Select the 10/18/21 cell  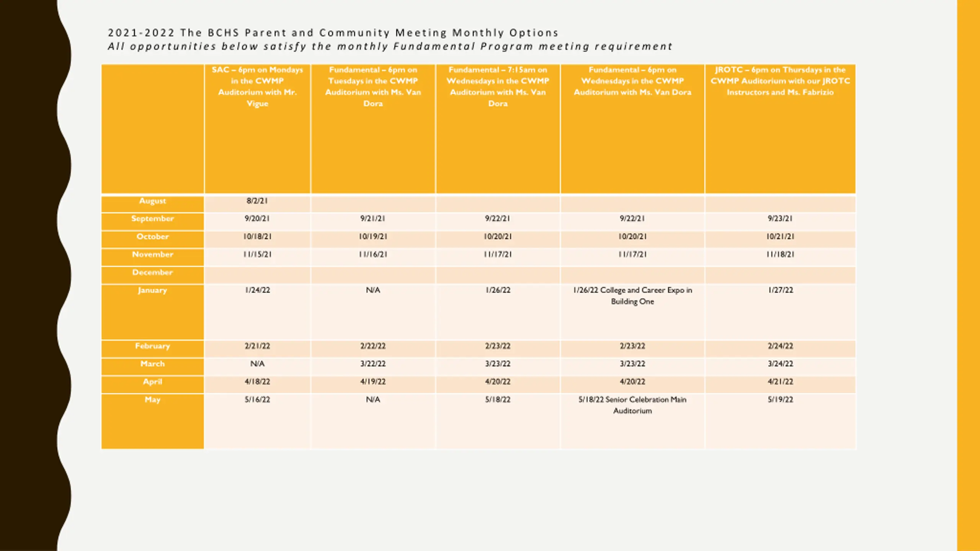257,240
